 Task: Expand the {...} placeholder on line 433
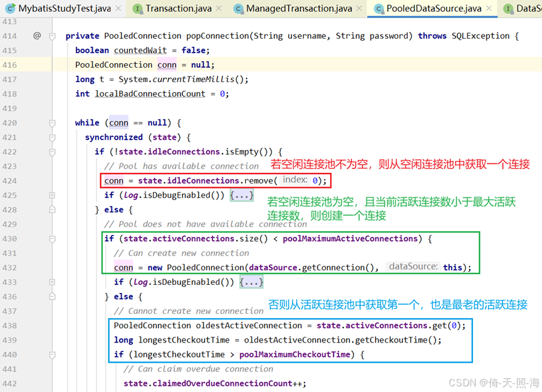(251, 282)
